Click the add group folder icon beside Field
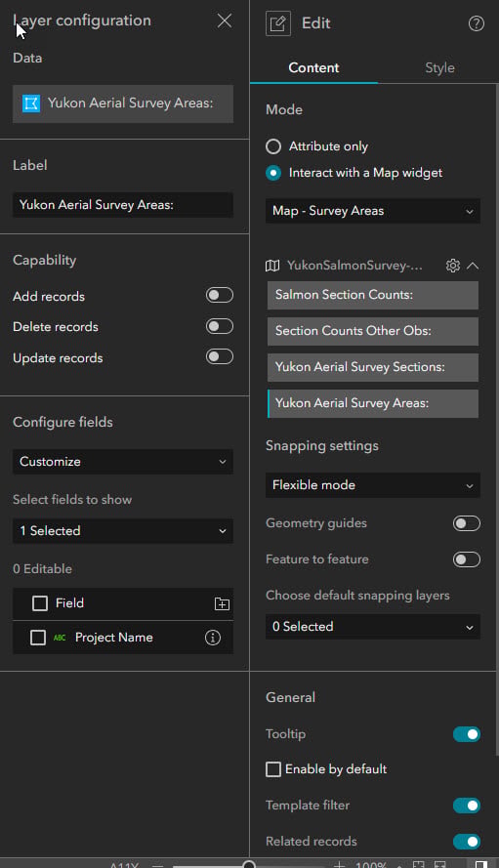The width and height of the screenshot is (499, 868). pos(222,603)
